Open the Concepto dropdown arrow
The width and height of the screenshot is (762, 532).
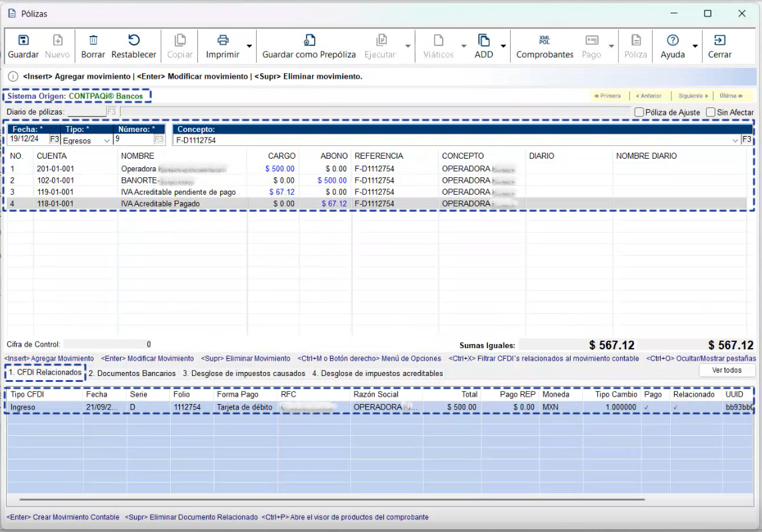coord(735,141)
